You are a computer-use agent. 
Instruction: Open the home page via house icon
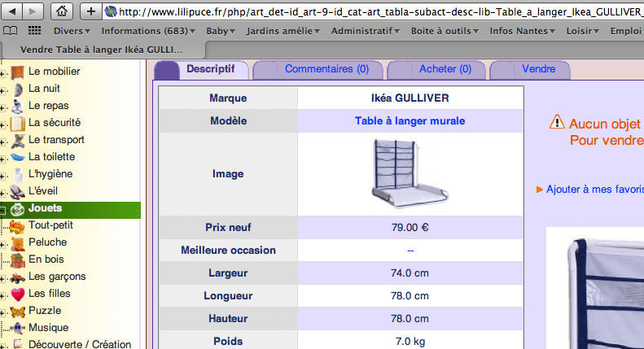pos(62,11)
